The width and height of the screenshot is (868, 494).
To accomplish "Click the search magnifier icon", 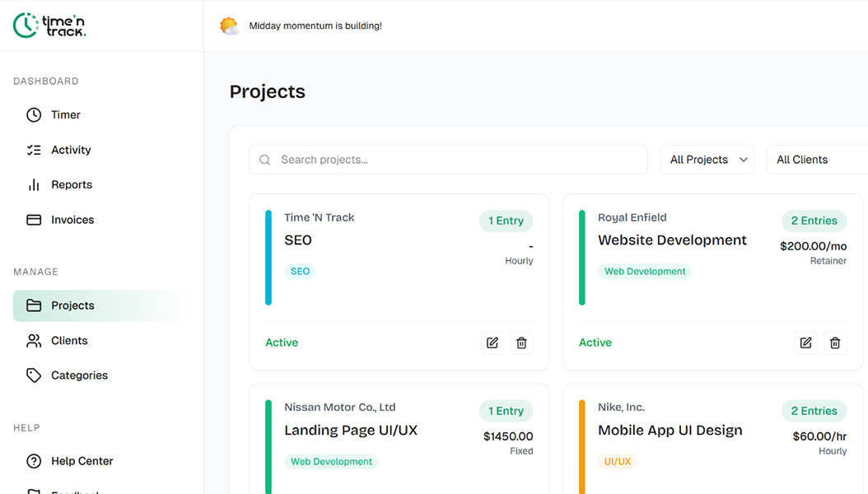I will [x=265, y=160].
